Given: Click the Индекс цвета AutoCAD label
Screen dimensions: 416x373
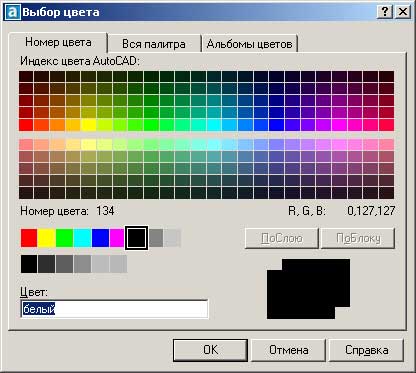Looking at the screenshot, I should tap(80, 61).
